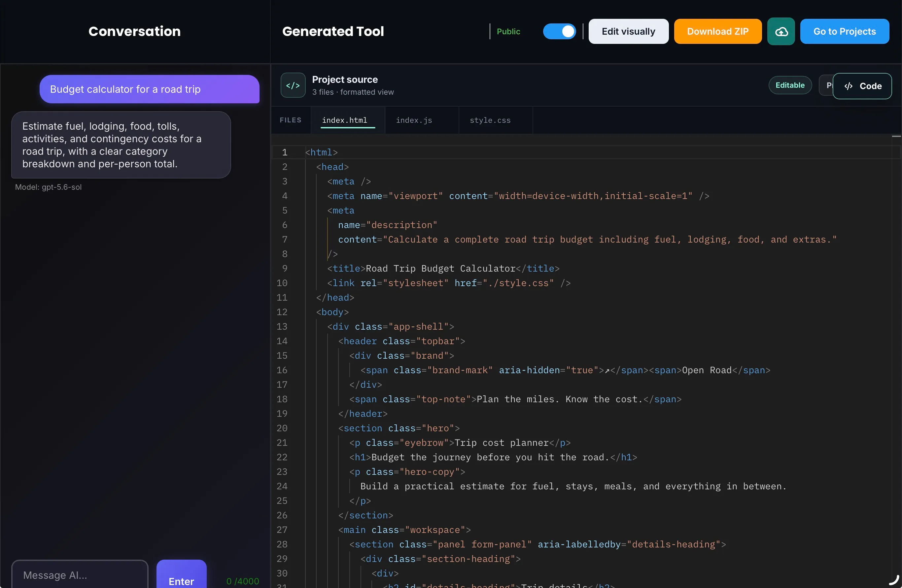Click the h1 'Budget the journey' line
Viewport: 902px width, 588px height.
[493, 457]
